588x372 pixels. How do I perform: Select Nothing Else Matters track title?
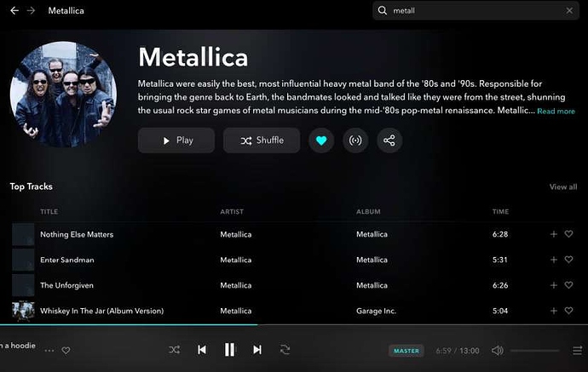(77, 234)
